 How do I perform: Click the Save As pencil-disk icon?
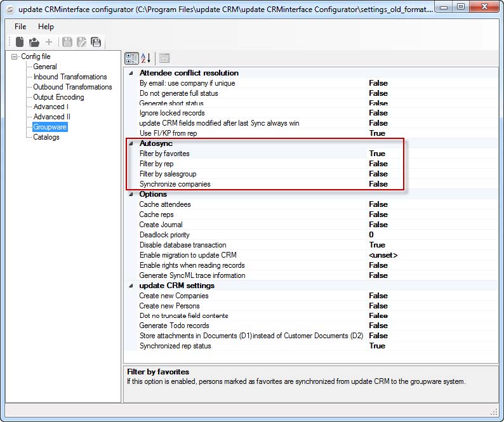click(81, 42)
